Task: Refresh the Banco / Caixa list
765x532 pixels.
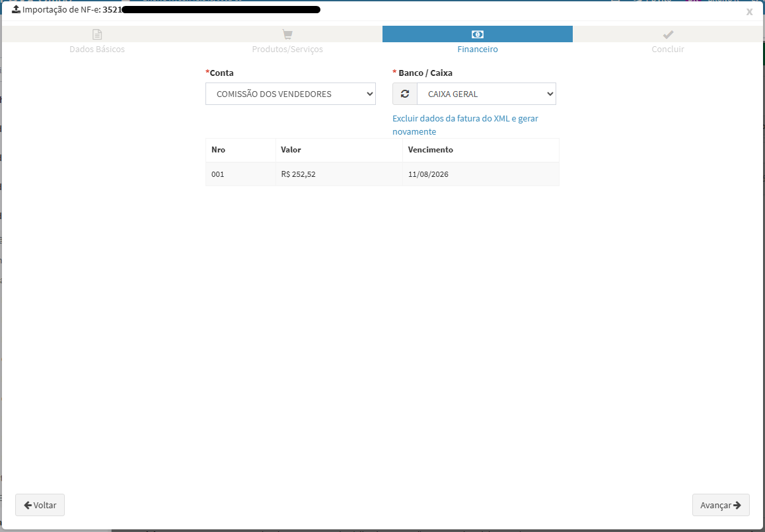Action: pos(405,94)
